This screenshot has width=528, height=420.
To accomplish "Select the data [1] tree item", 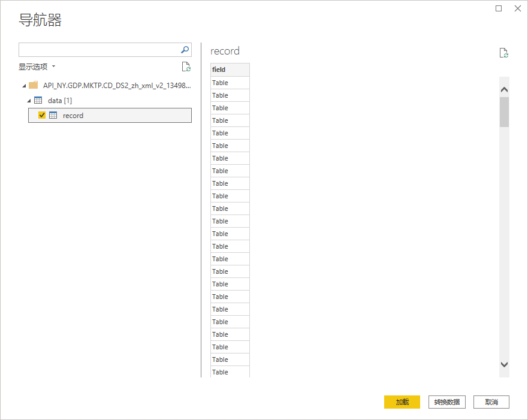I will pyautogui.click(x=59, y=101).
